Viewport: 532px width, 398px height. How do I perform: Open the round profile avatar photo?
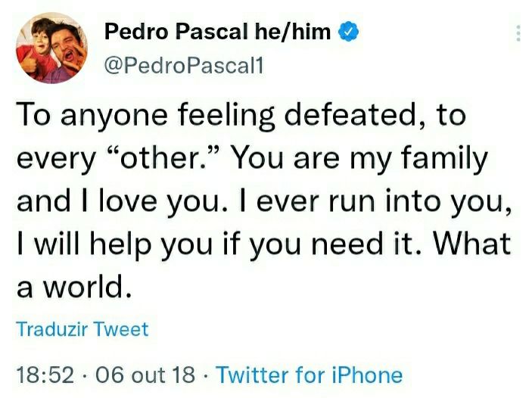[52, 48]
